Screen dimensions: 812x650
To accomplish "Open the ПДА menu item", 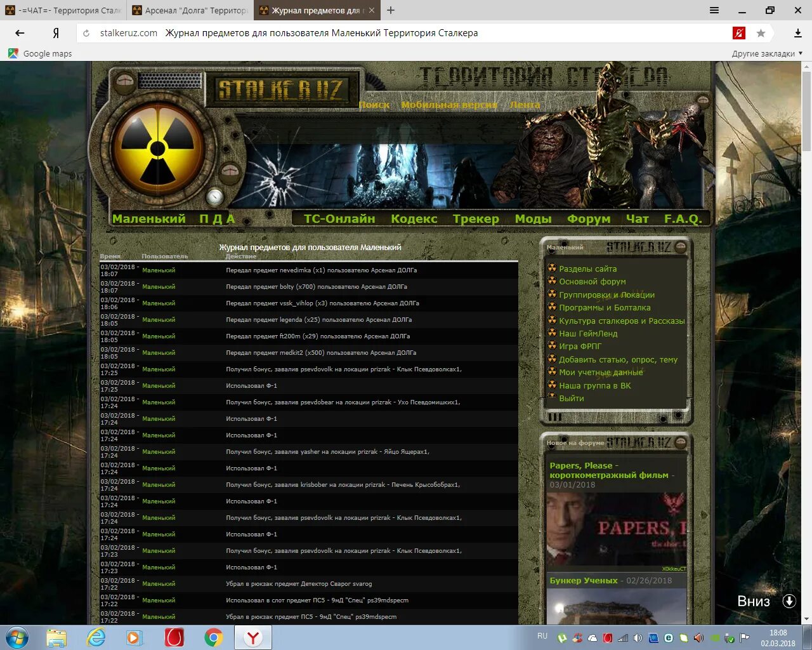I will [x=217, y=219].
